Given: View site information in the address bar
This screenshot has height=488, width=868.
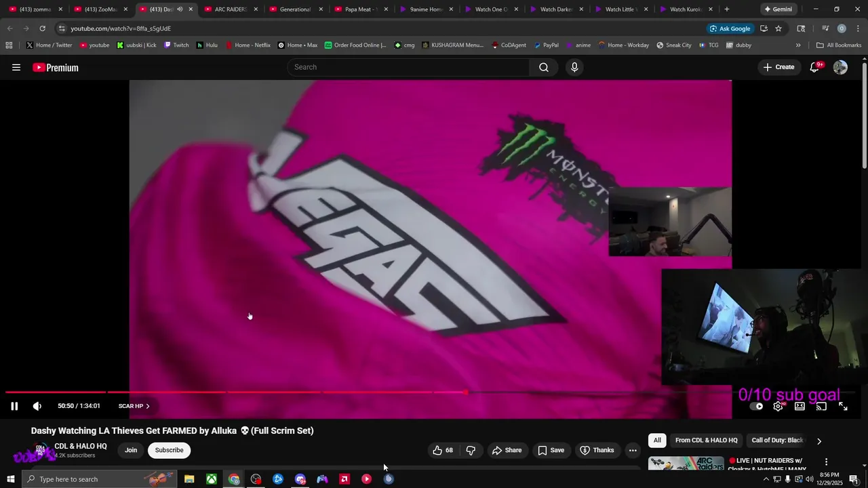Looking at the screenshot, I should (62, 28).
